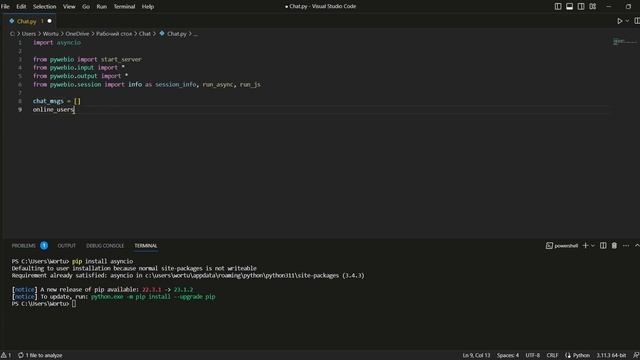Open View menu
The image size is (640, 360).
tap(69, 7)
